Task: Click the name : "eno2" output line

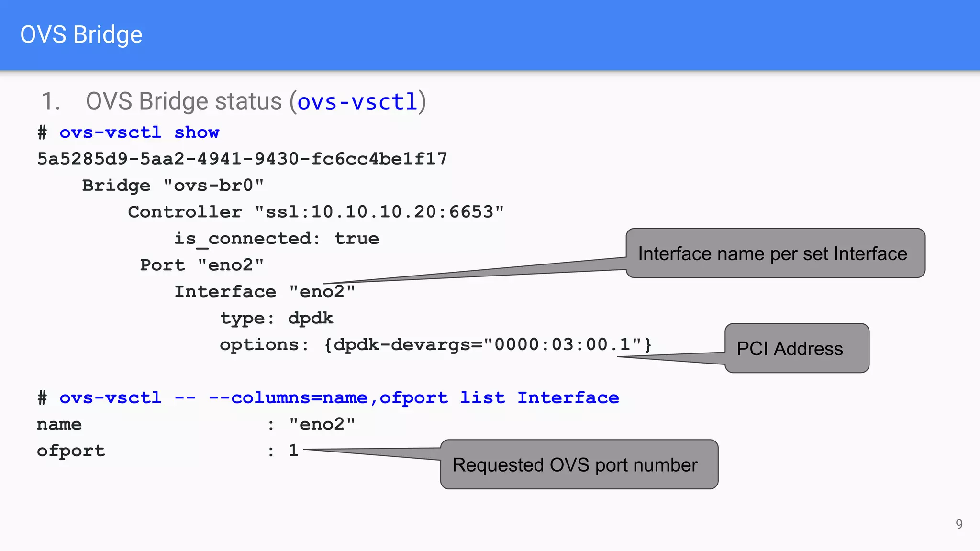Action: point(196,424)
